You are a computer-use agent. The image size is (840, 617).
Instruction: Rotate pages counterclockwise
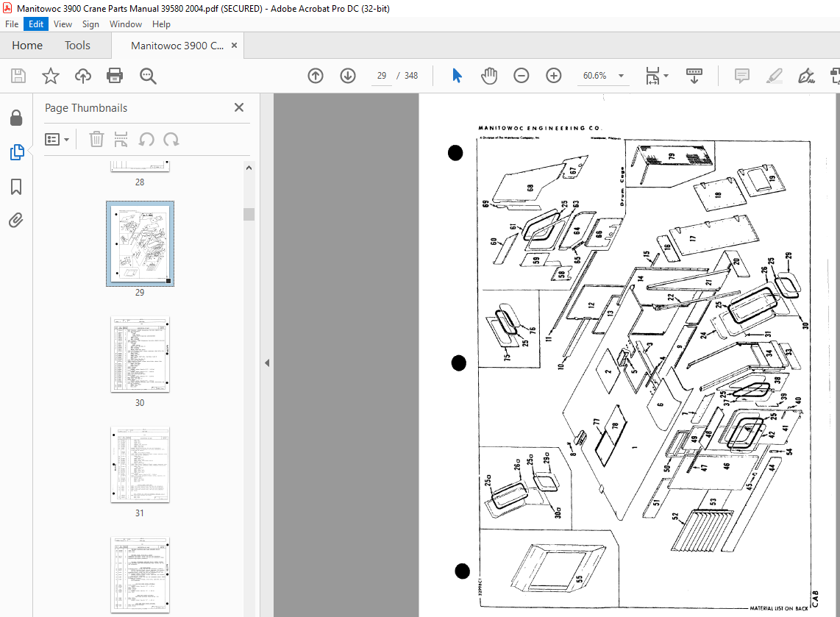click(146, 140)
